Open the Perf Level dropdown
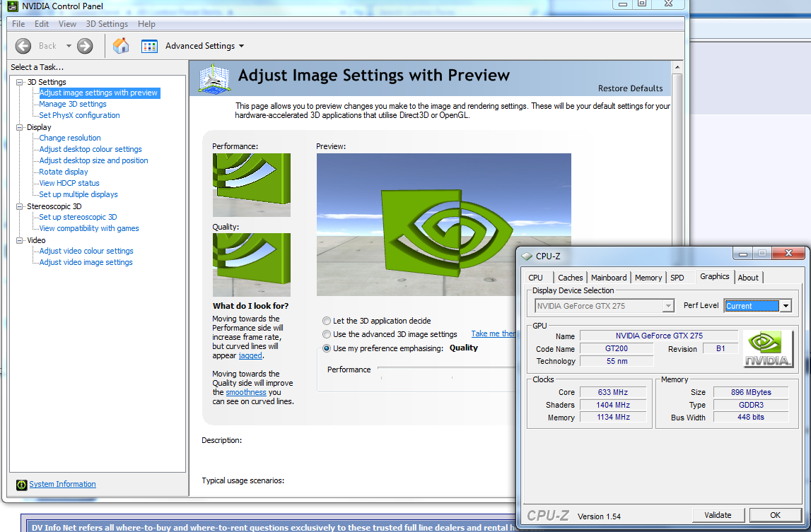Screen dimensions: 811x532 pos(785,306)
